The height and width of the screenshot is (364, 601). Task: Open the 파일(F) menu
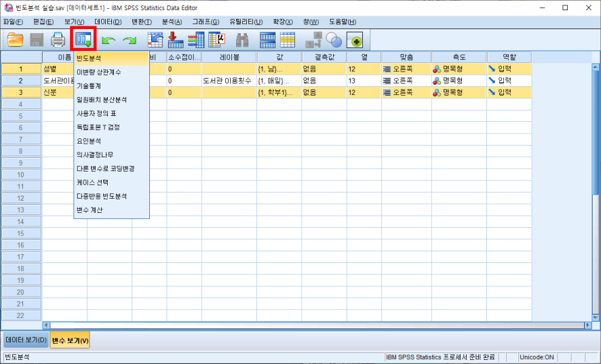click(13, 22)
